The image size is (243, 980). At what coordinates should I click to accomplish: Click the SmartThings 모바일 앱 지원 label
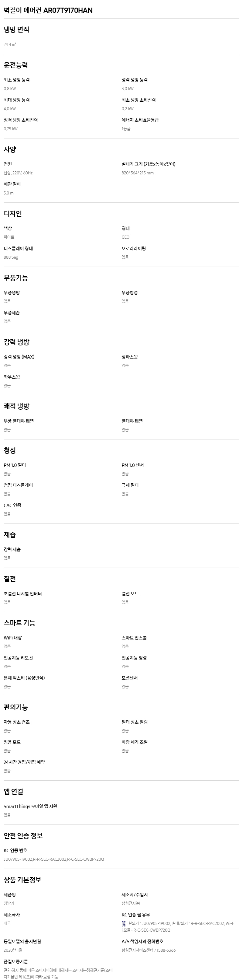click(x=30, y=806)
